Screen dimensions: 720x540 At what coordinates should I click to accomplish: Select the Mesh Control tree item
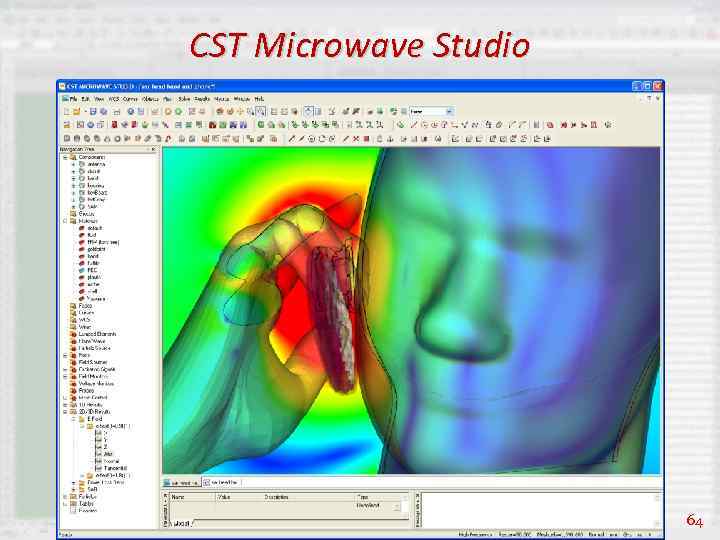click(x=93, y=398)
